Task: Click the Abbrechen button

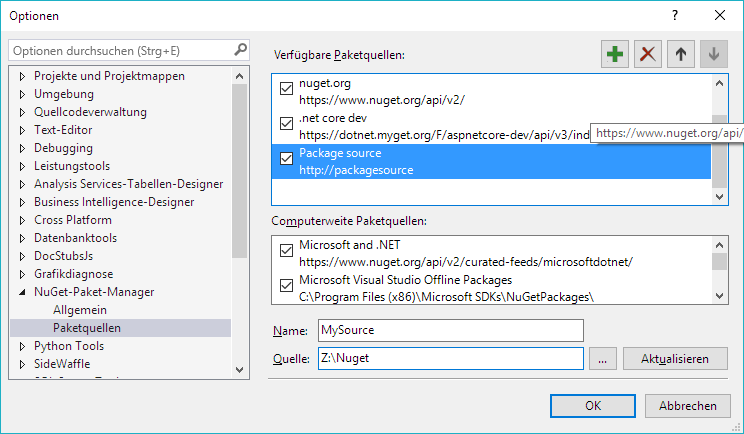Action: pos(688,406)
